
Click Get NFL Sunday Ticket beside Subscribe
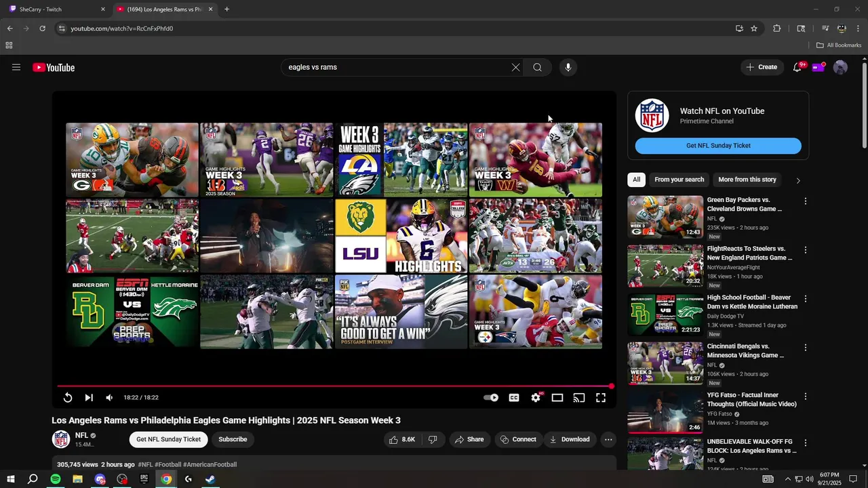click(x=168, y=439)
